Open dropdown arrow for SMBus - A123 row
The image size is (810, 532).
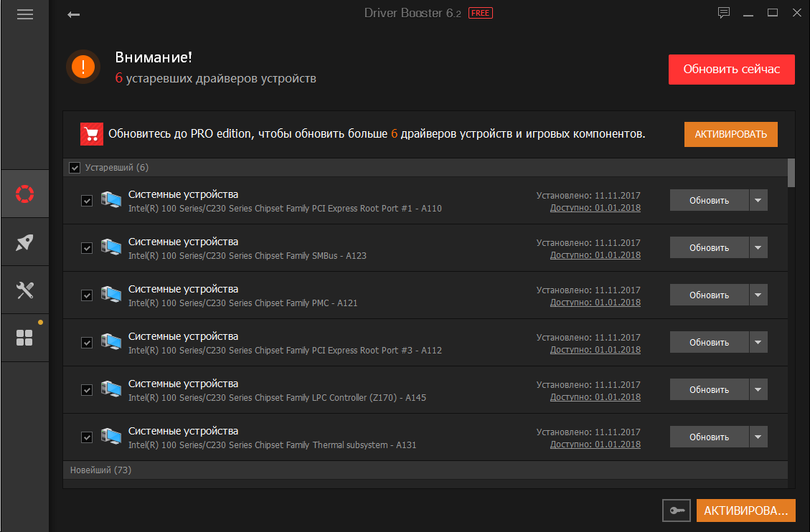coord(758,247)
